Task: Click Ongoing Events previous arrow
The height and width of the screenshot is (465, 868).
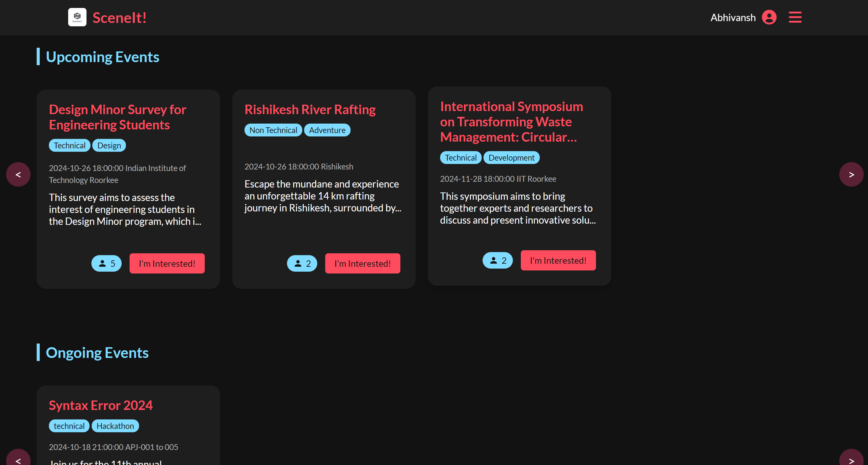Action: click(x=18, y=459)
